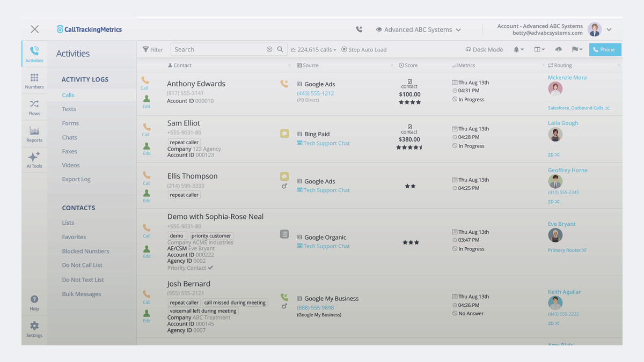
Task: Select Export Log menu item
Action: (76, 179)
